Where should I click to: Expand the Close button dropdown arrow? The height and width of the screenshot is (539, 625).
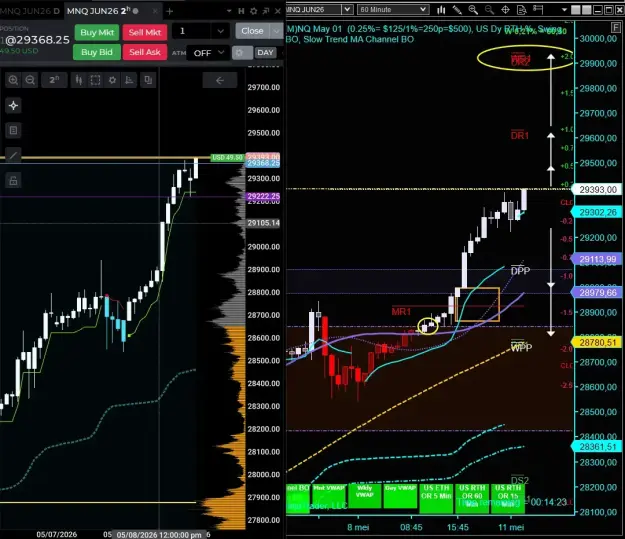pyautogui.click(x=277, y=31)
